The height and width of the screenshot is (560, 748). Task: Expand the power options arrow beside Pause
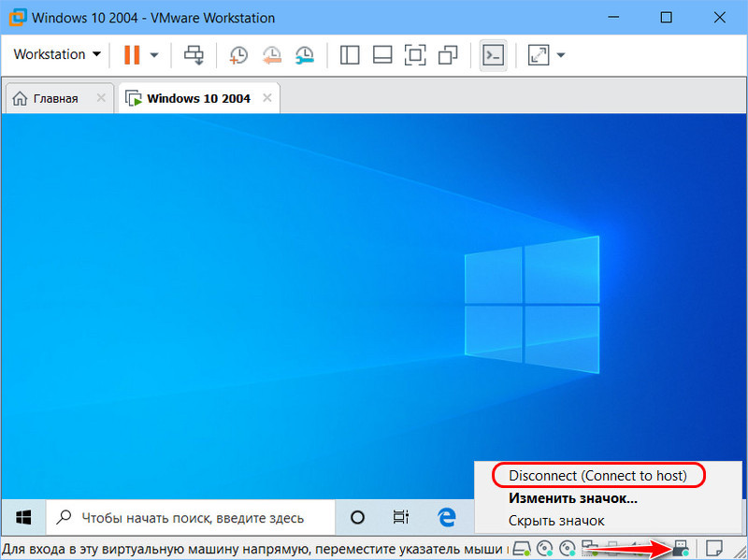pyautogui.click(x=153, y=55)
